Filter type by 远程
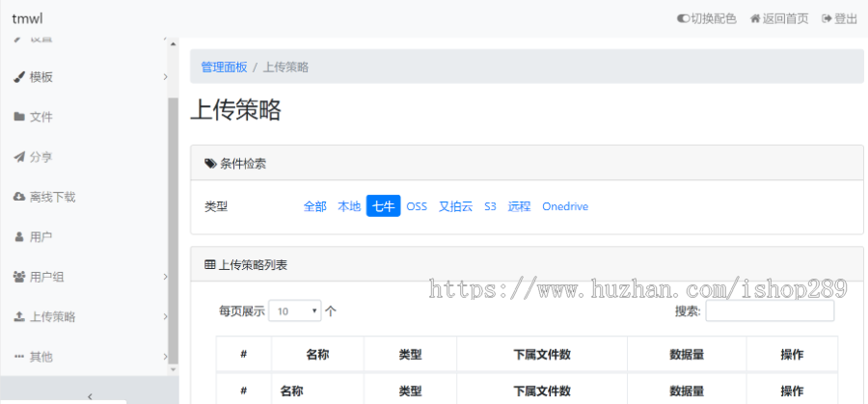Image resolution: width=868 pixels, height=404 pixels. point(519,206)
